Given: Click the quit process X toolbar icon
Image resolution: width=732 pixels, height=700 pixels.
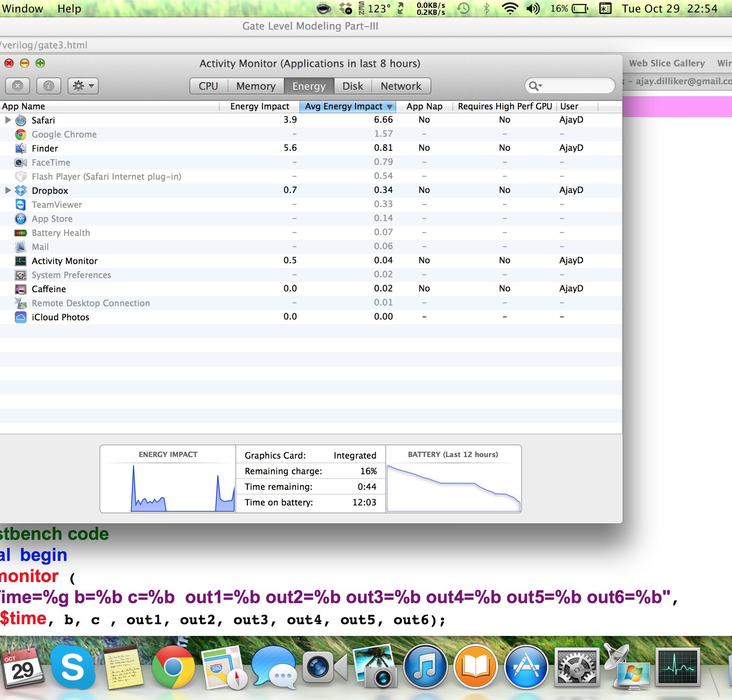Looking at the screenshot, I should (17, 86).
